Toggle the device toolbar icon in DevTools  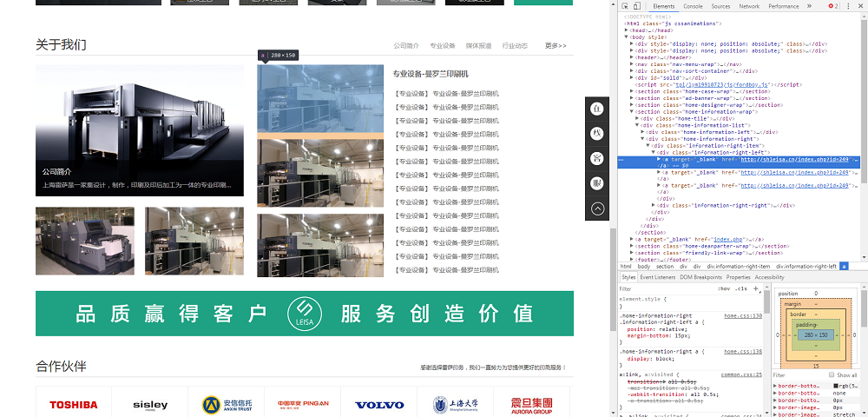(636, 6)
